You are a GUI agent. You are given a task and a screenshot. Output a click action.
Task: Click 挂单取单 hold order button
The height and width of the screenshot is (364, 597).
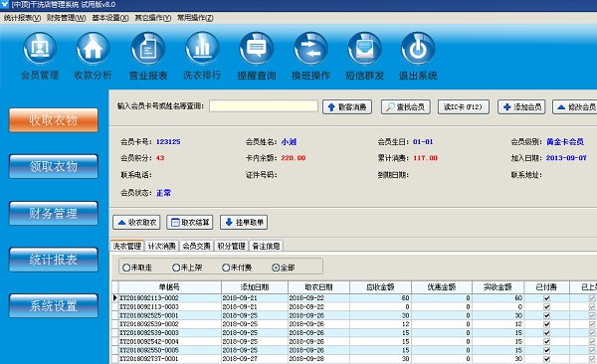[244, 223]
